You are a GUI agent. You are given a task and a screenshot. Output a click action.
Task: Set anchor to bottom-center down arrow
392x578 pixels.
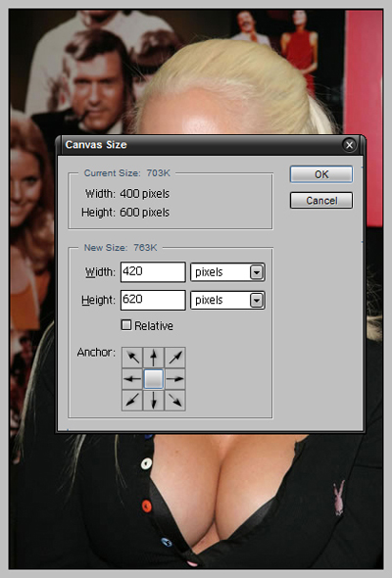point(154,401)
